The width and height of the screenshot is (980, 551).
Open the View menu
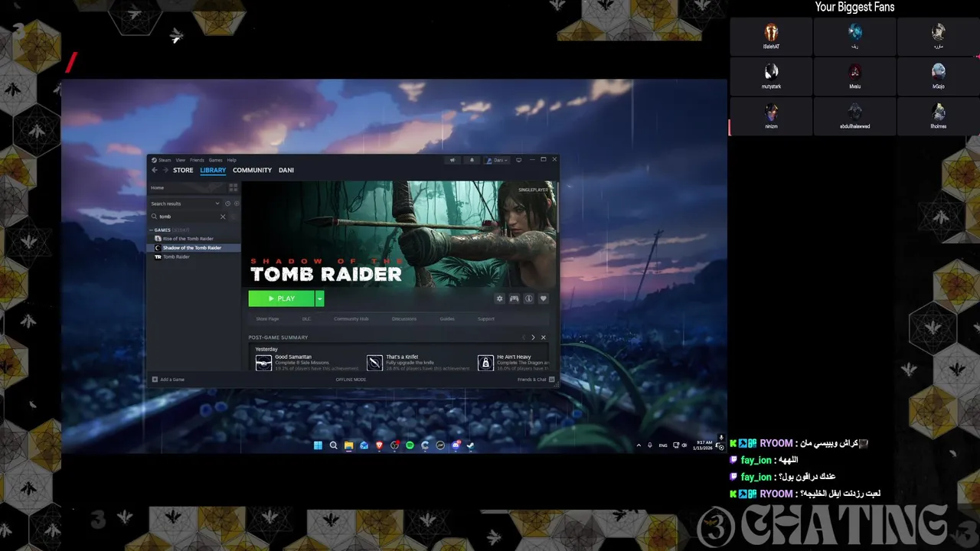click(x=180, y=160)
